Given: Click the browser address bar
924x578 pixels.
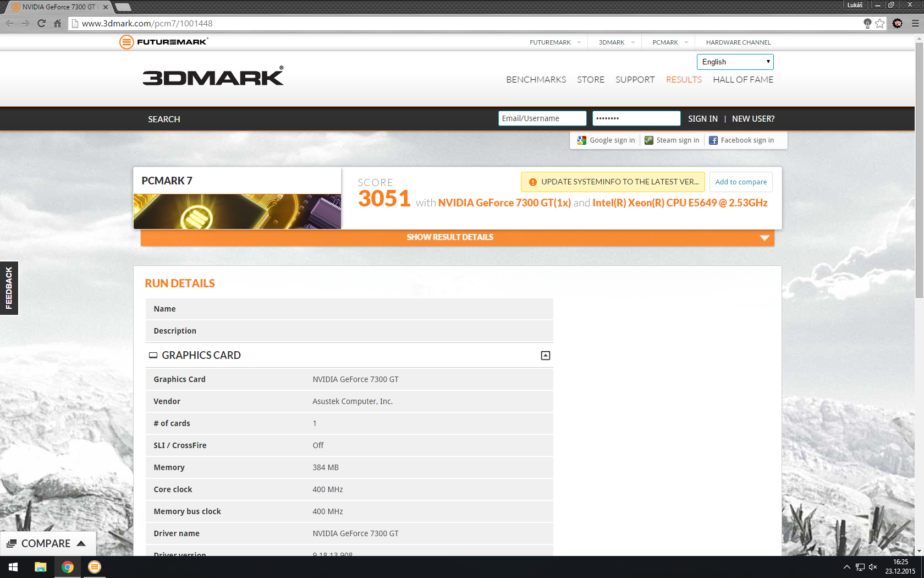Looking at the screenshot, I should click(468, 23).
